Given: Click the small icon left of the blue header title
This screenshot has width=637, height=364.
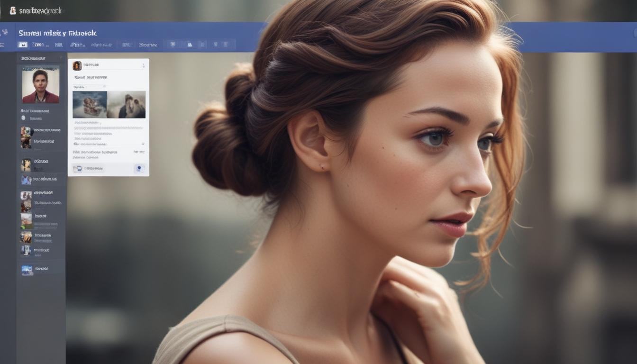Looking at the screenshot, I should (5, 33).
